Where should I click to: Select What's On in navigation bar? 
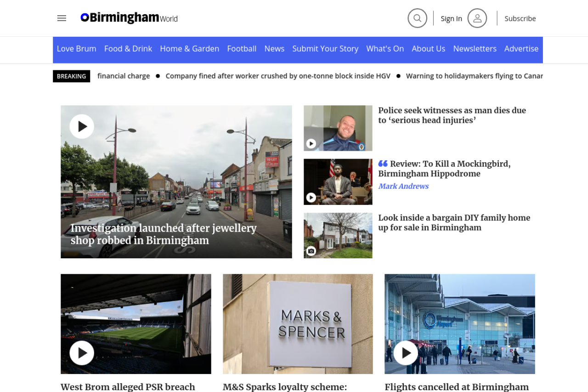pos(385,49)
